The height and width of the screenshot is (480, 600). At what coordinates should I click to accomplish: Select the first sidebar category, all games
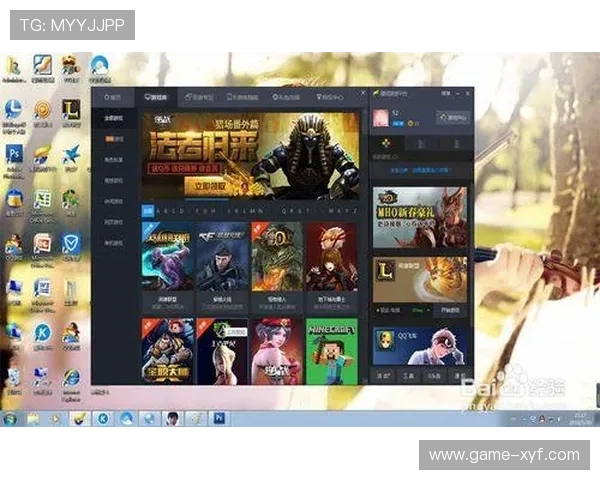point(114,118)
